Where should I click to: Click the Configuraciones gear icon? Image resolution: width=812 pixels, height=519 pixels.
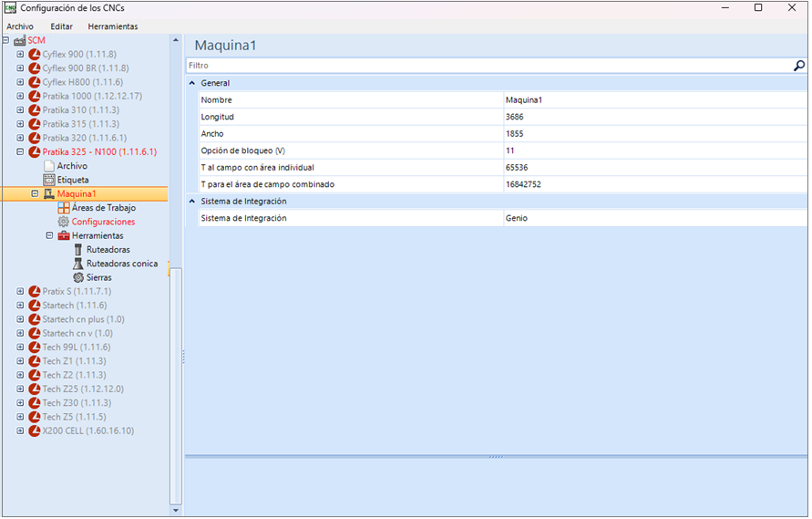tap(63, 222)
